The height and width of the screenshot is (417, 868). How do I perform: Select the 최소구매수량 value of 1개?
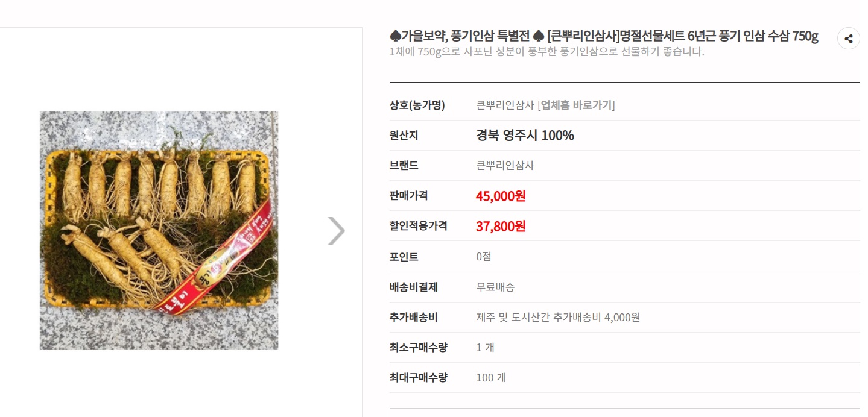click(484, 347)
